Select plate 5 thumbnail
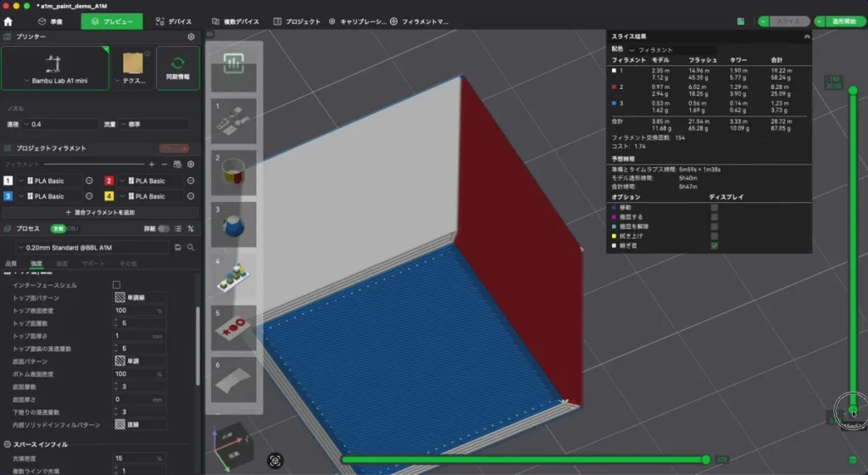Viewport: 868px width, 475px height. (234, 327)
